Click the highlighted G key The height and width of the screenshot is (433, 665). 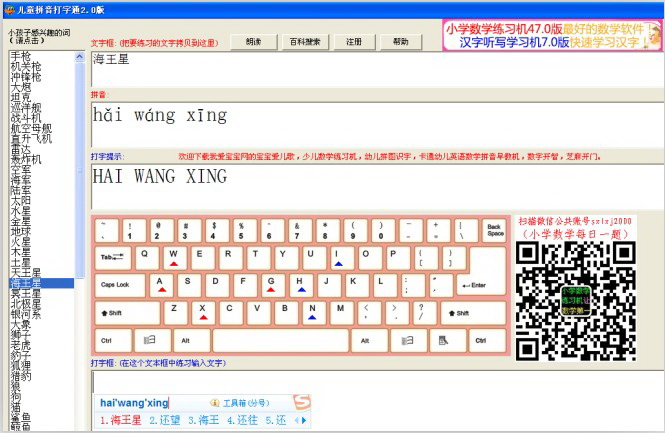point(272,285)
